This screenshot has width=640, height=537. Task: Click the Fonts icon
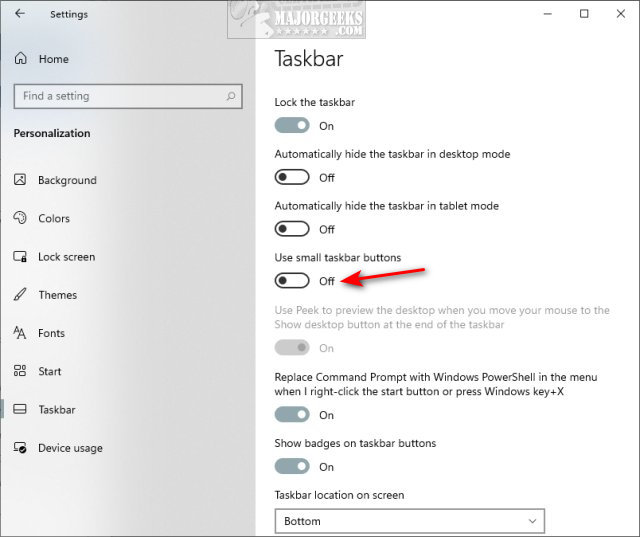(21, 333)
